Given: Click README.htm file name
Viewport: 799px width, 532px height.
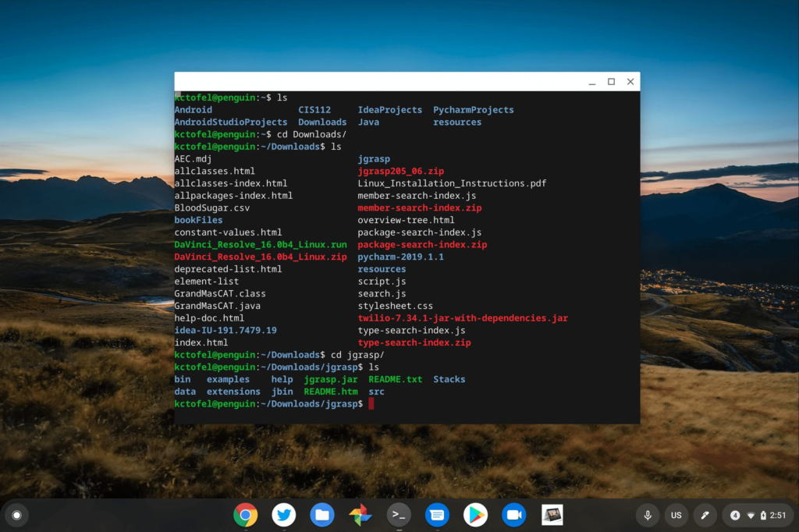Looking at the screenshot, I should [x=331, y=392].
